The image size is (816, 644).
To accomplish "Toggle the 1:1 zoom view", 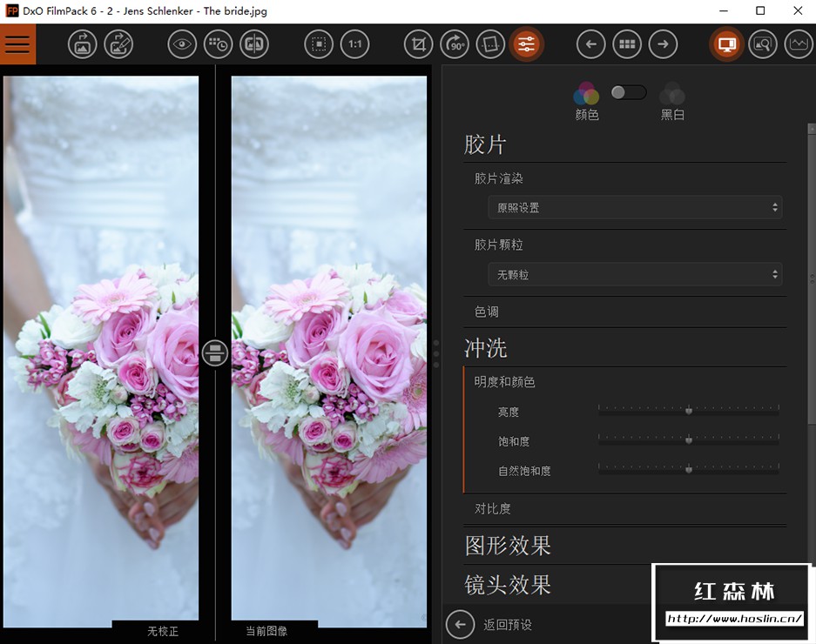I will coord(354,44).
